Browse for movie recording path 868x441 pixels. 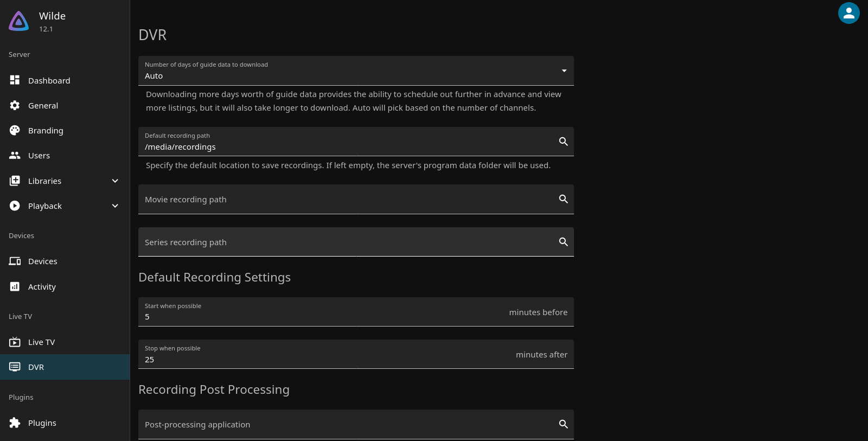pyautogui.click(x=564, y=199)
